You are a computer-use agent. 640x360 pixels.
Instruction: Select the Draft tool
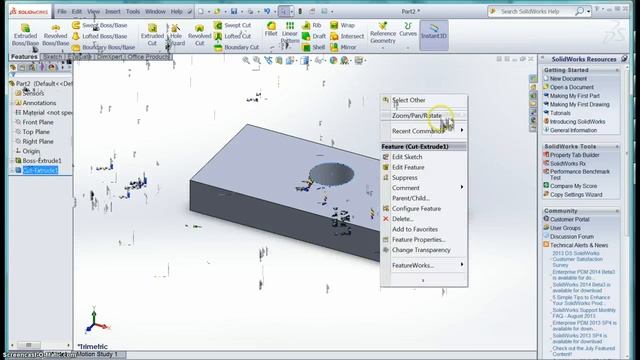[x=313, y=36]
